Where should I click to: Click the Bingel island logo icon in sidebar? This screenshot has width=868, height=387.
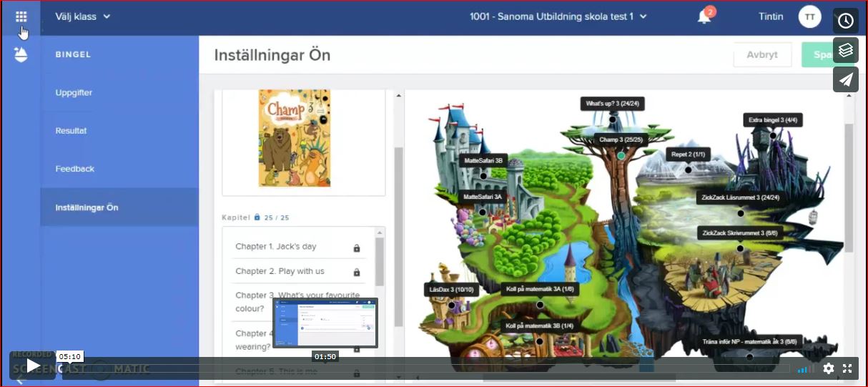21,54
